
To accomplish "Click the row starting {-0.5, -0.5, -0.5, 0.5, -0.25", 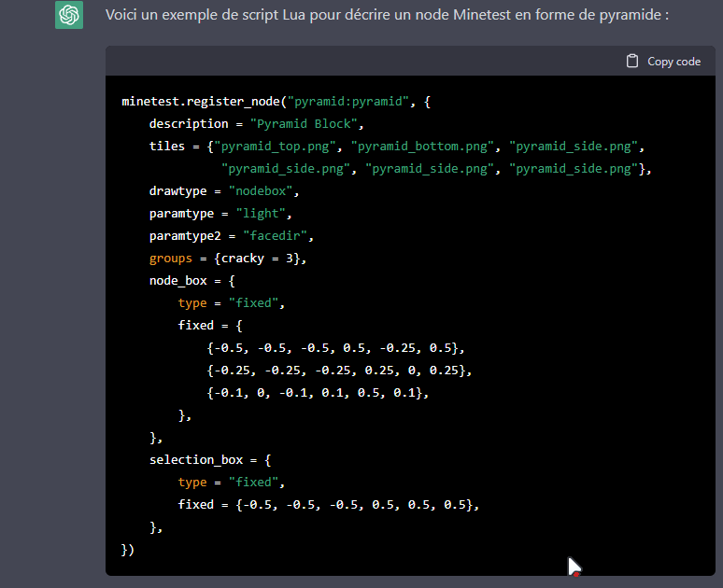I will point(335,348).
